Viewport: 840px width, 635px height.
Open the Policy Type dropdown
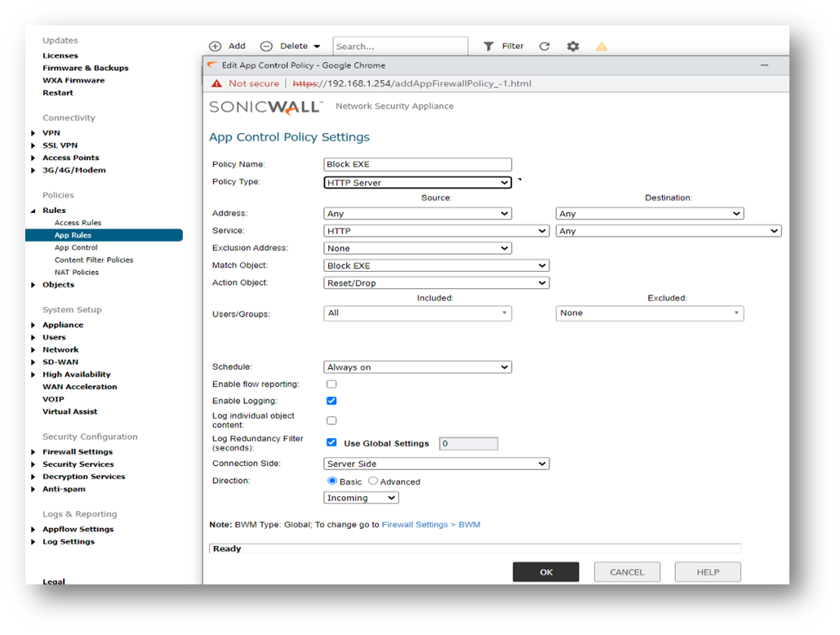click(417, 183)
